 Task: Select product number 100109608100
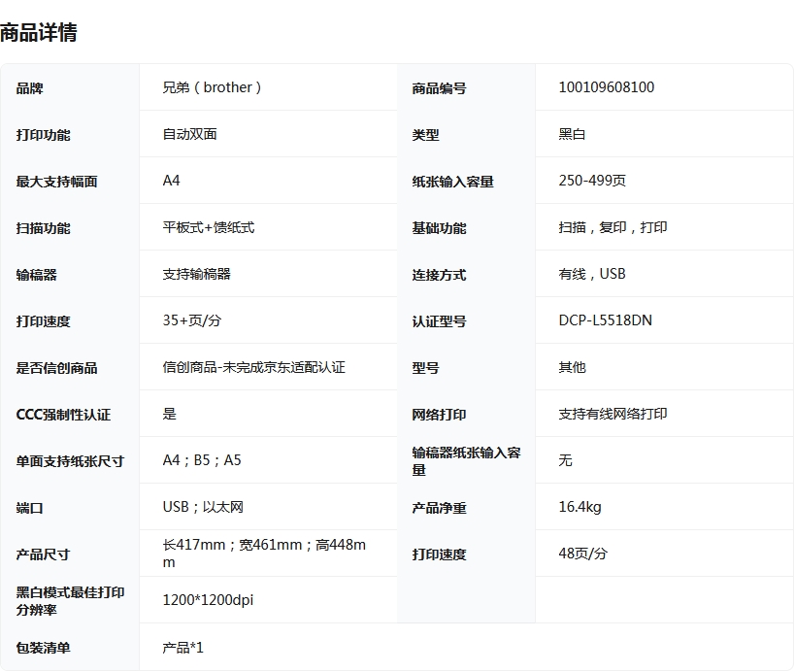tap(607, 87)
